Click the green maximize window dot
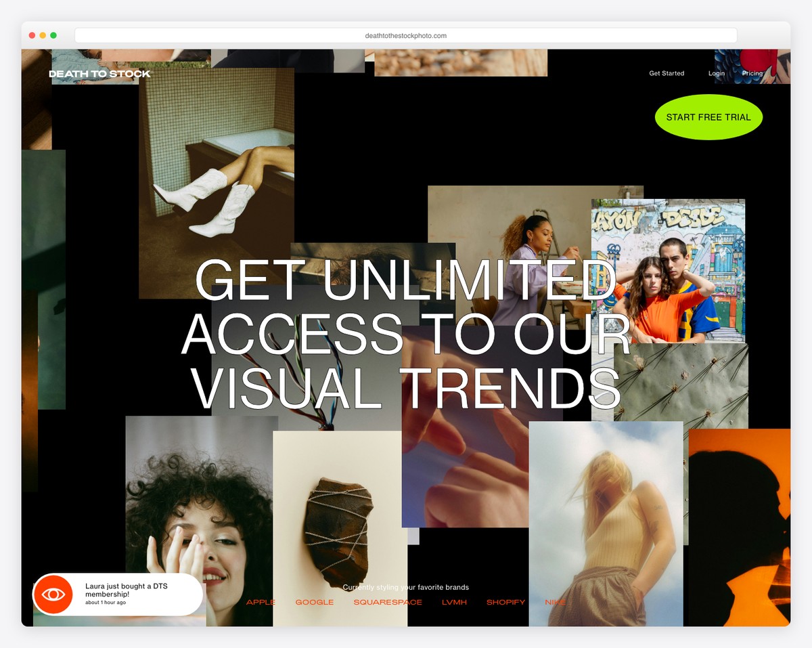The width and height of the screenshot is (812, 648). tap(53, 35)
